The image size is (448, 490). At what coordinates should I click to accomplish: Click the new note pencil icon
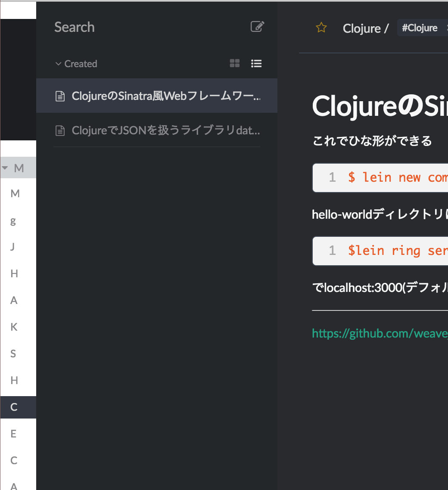[257, 27]
